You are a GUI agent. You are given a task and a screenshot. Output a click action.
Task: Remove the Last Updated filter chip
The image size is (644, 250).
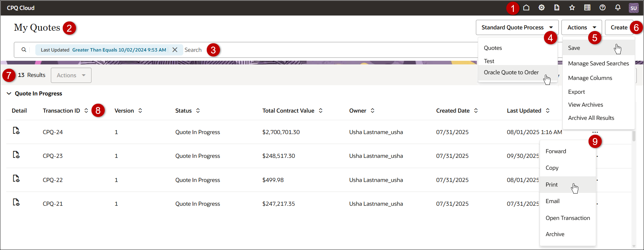(175, 50)
